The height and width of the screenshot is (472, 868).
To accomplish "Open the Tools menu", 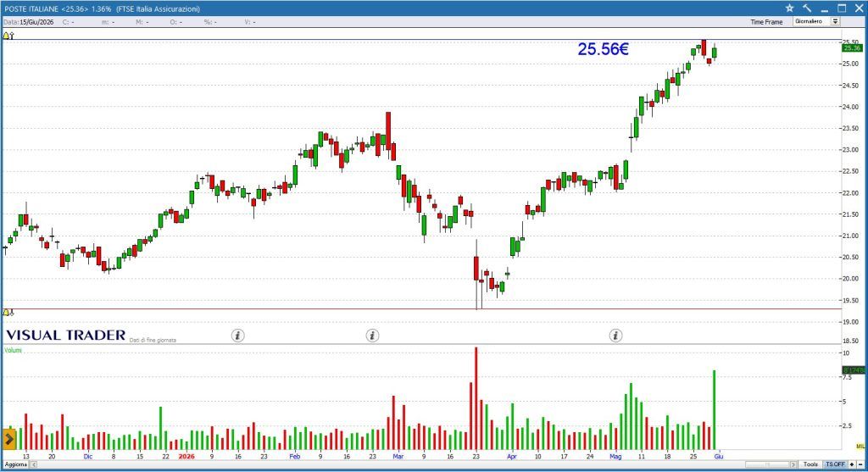I will tap(810, 465).
